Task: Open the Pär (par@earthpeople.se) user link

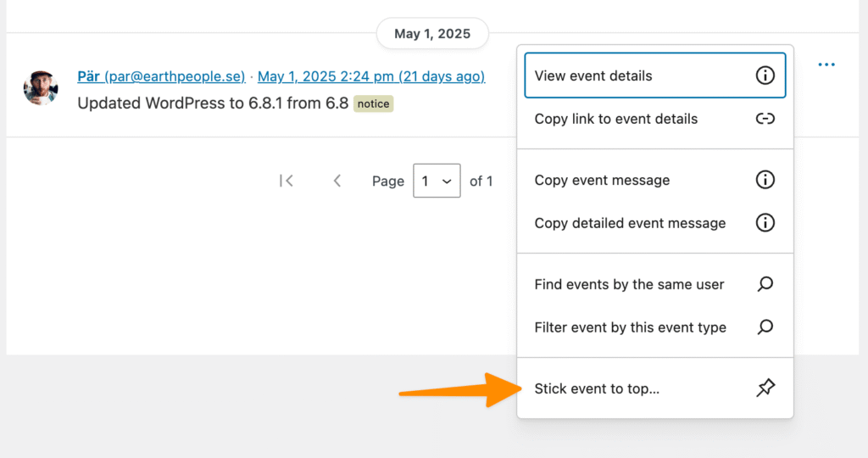Action: [161, 76]
